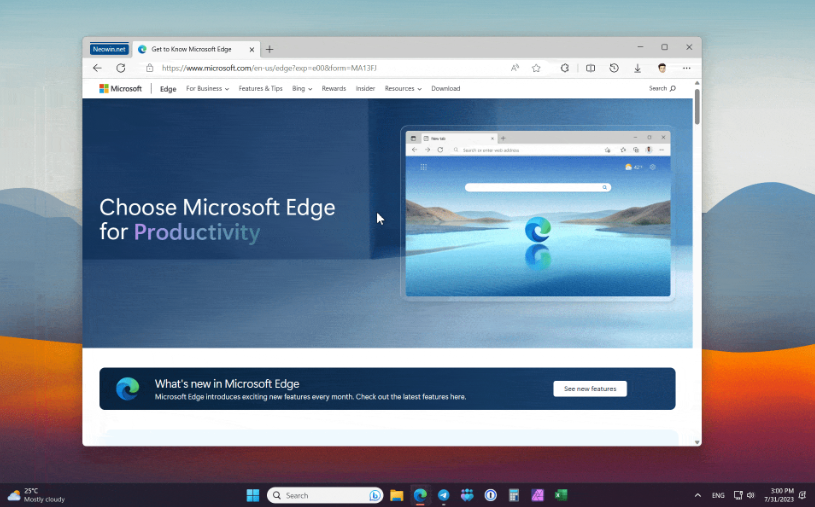Image resolution: width=815 pixels, height=507 pixels.
Task: Expand the Bing dropdown menu
Action: pos(302,88)
